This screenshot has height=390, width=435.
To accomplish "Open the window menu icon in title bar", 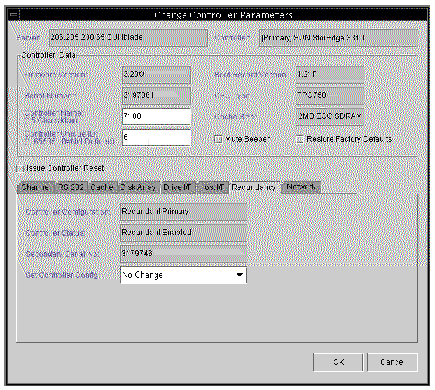I will [14, 15].
